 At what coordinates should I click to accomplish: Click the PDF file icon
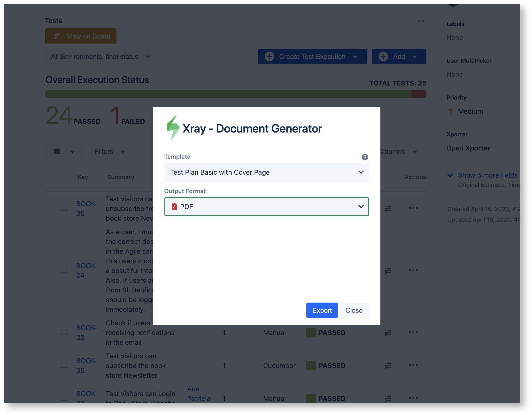[x=174, y=207]
